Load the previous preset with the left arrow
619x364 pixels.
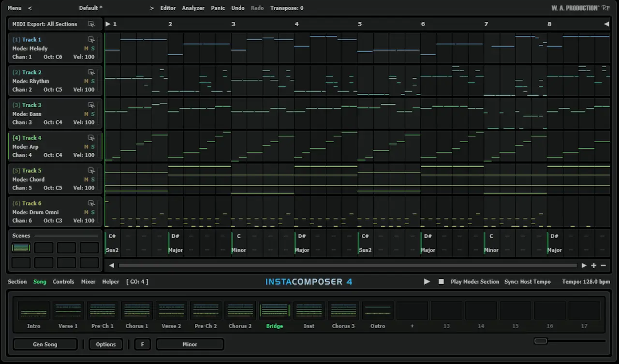click(30, 8)
